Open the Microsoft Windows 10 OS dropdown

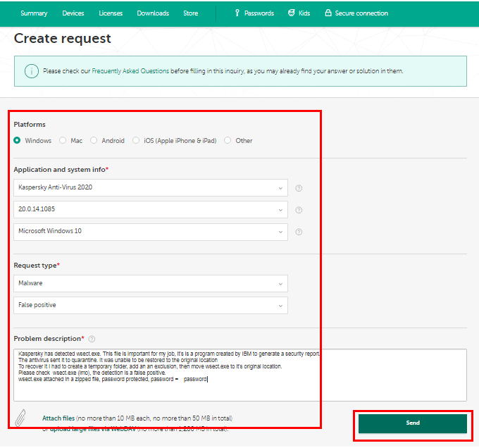click(x=151, y=232)
